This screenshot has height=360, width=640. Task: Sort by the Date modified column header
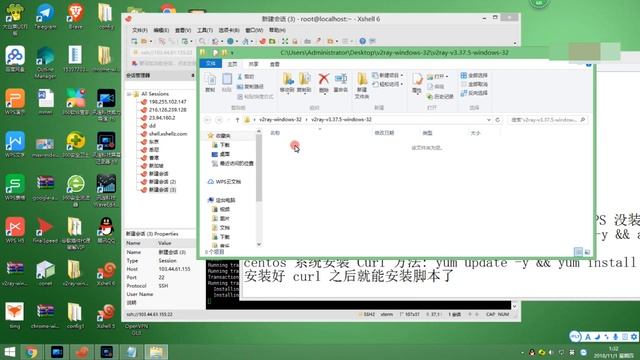coord(384,133)
